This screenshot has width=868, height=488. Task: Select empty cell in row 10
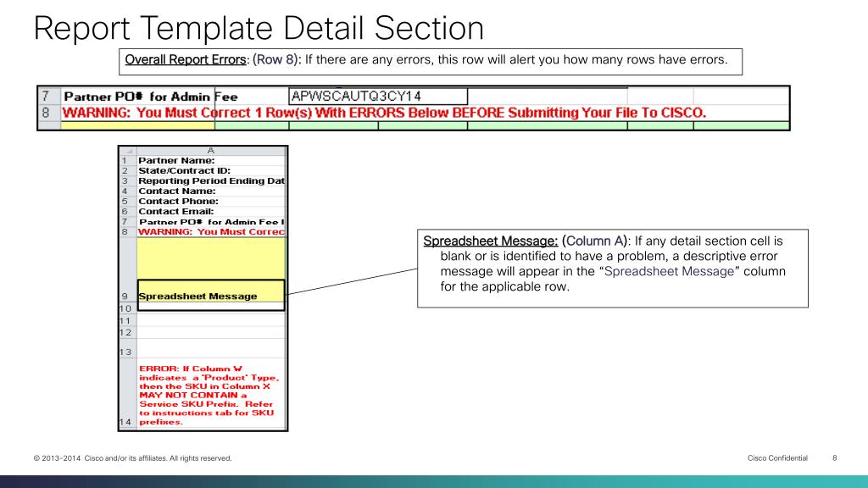coord(211,308)
